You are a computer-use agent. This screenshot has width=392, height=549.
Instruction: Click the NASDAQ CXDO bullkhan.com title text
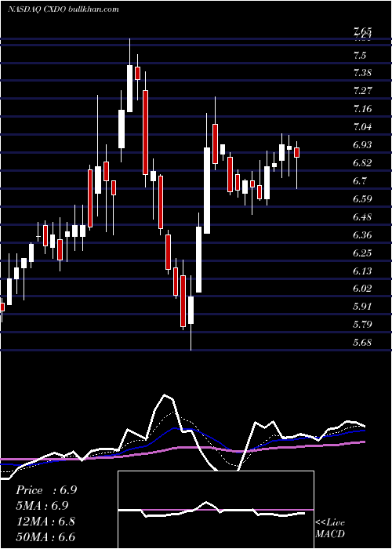(x=64, y=9)
